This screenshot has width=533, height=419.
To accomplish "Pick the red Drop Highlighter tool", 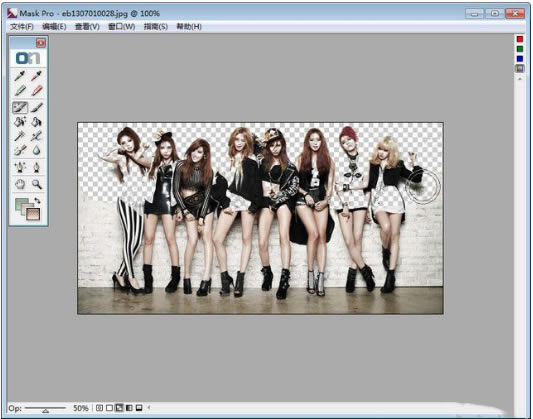I will coord(37,91).
